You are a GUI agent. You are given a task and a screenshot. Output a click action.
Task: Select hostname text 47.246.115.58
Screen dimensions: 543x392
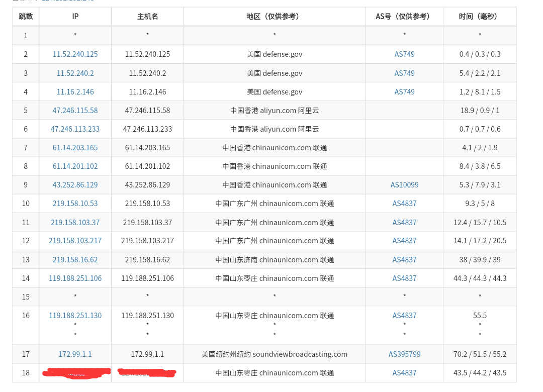[x=147, y=111]
